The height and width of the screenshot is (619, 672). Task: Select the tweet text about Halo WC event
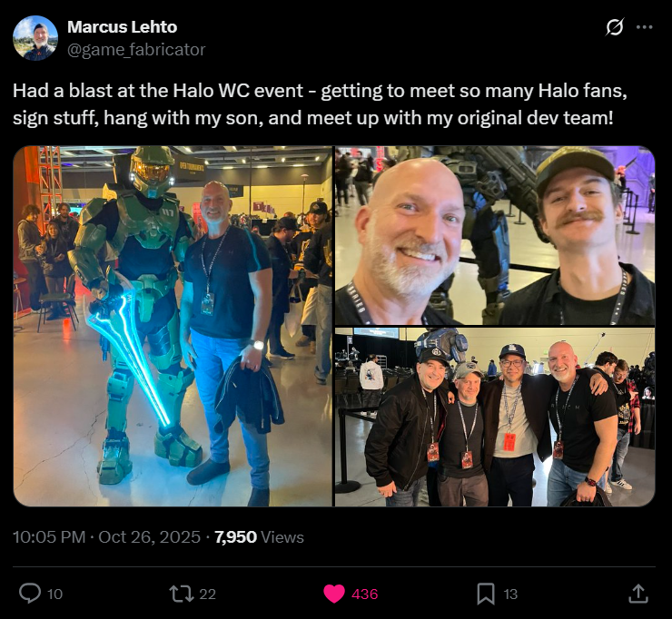pos(320,104)
